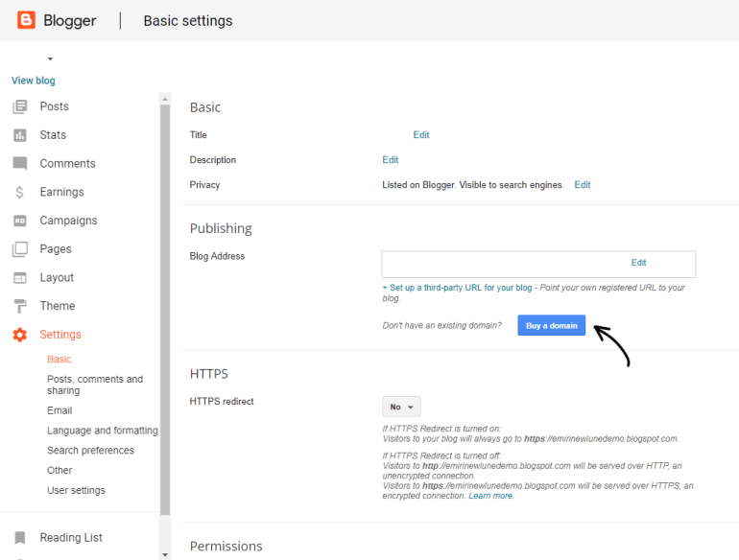Click the sidebar scrollbar down arrow

(x=165, y=555)
